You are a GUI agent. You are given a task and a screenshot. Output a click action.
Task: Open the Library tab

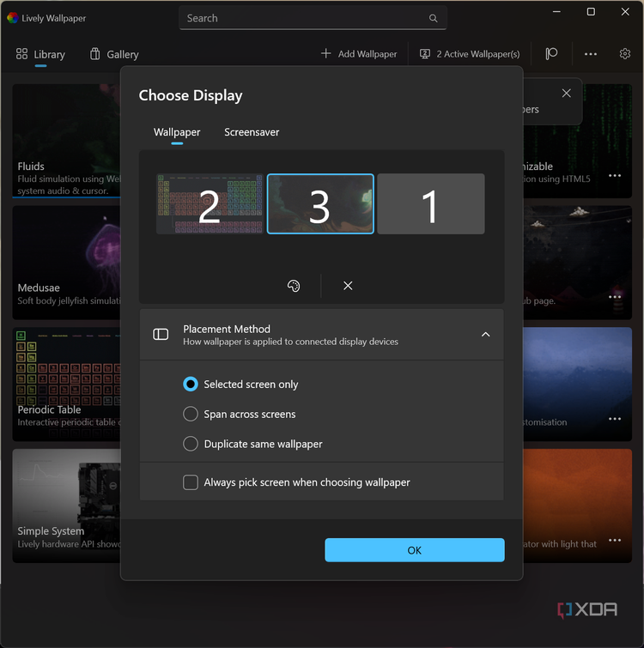(x=40, y=55)
